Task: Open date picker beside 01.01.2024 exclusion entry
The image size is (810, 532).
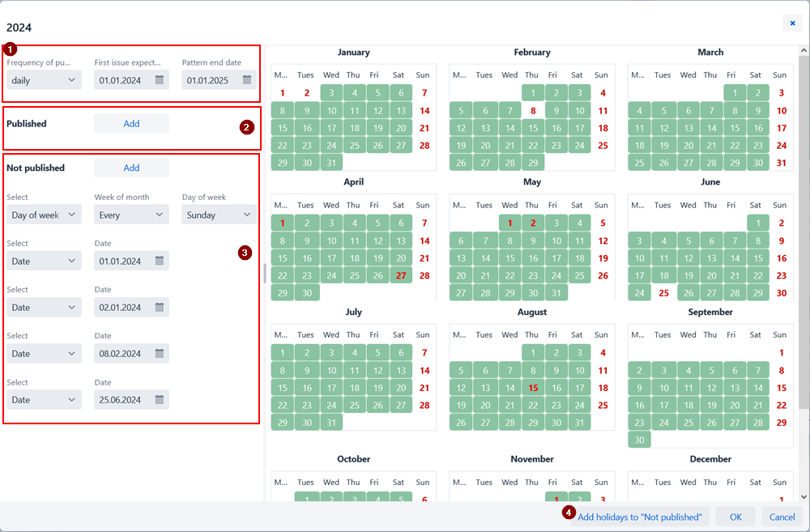Action: 160,261
